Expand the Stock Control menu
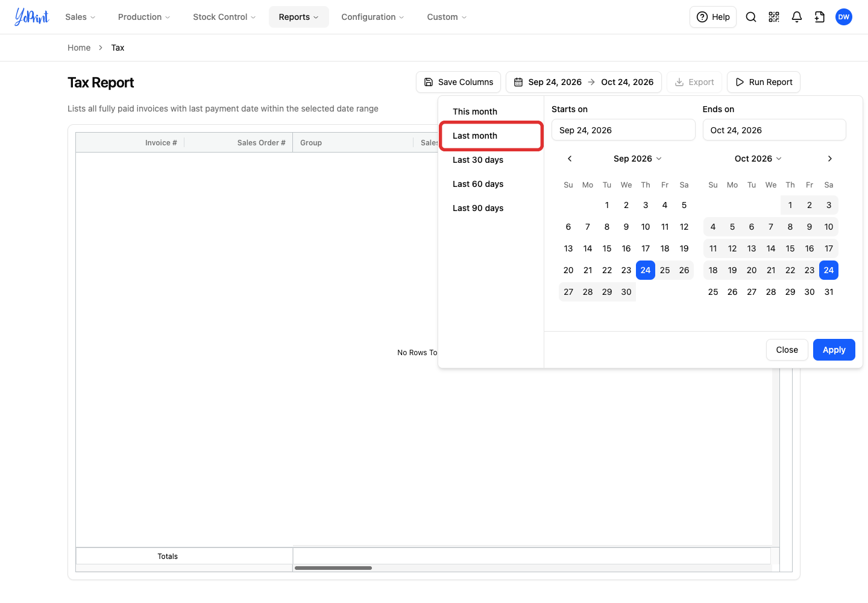 pos(224,17)
